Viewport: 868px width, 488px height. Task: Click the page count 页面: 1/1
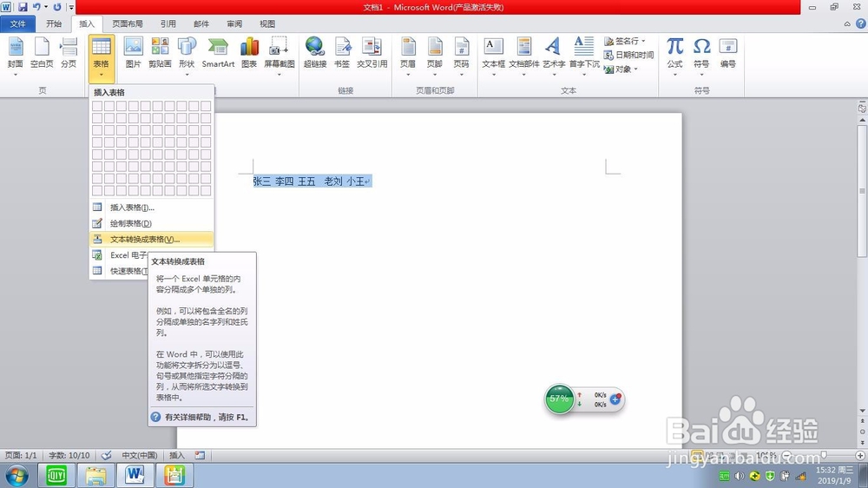[21, 455]
